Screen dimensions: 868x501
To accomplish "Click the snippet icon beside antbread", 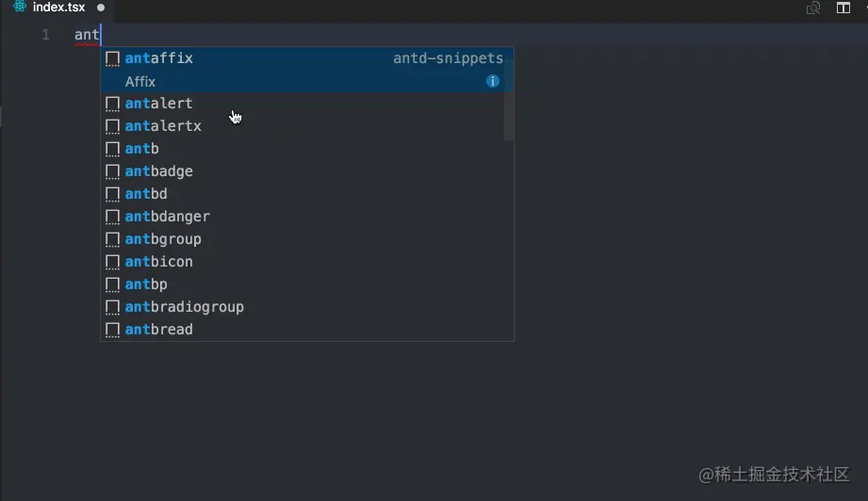I will (113, 330).
